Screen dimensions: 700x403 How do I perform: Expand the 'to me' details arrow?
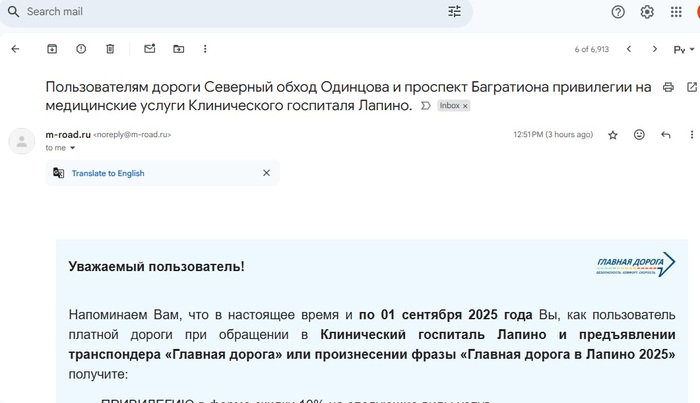[x=72, y=148]
